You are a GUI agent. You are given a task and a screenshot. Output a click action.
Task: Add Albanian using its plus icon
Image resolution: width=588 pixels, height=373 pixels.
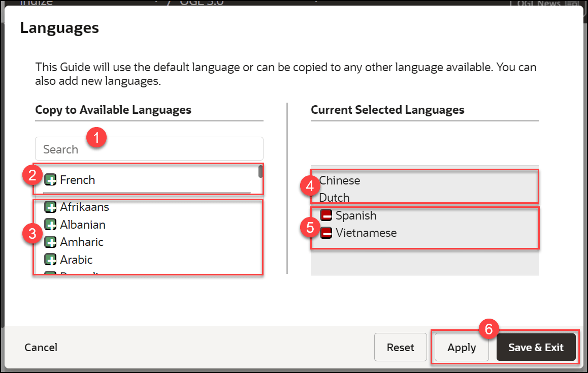point(50,224)
